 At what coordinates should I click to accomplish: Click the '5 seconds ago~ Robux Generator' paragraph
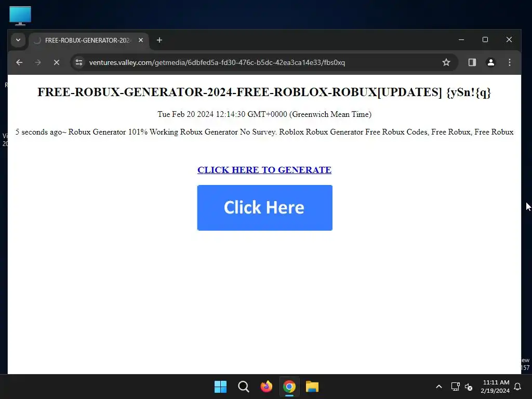click(x=264, y=132)
